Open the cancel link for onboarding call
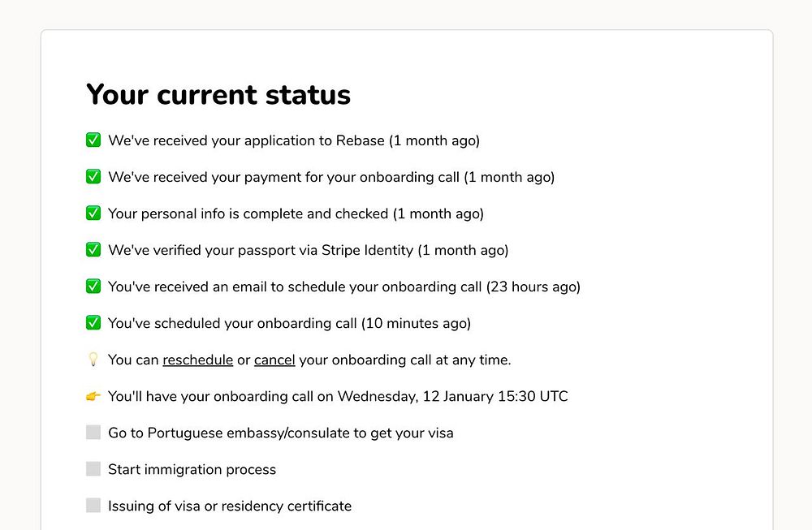 pyautogui.click(x=274, y=360)
